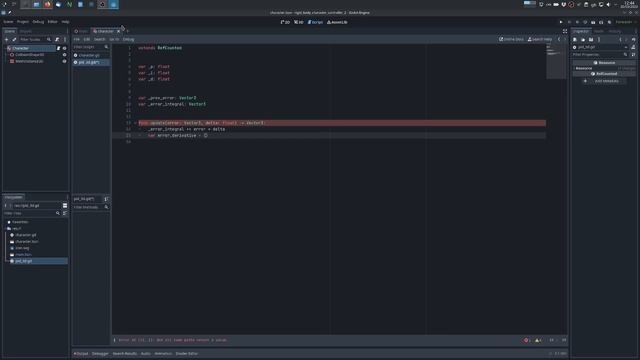Image resolution: width=640 pixels, height=360 pixels.
Task: Open Search Help
Action: coord(540,39)
